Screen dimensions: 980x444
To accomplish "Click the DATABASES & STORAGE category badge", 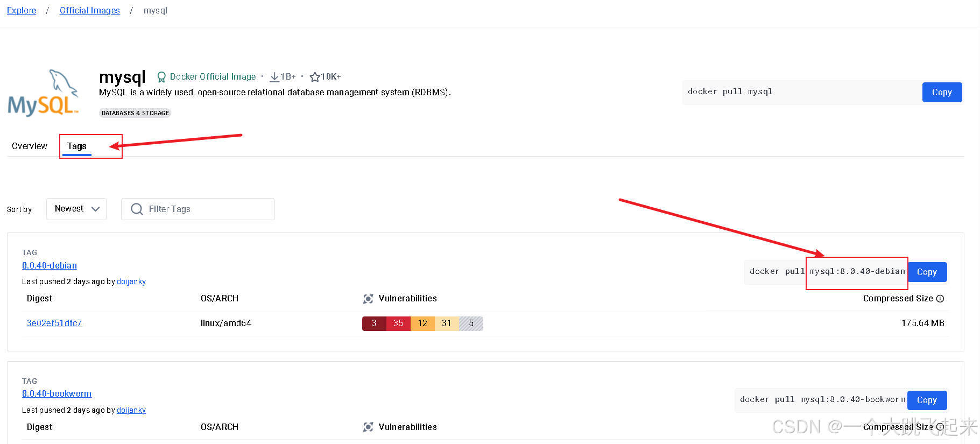I will click(x=135, y=113).
